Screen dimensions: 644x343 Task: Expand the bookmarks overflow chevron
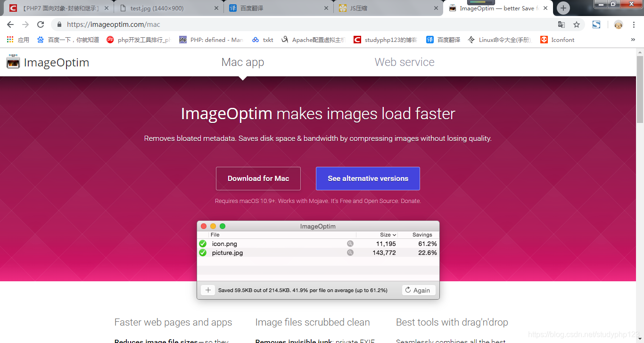(633, 40)
